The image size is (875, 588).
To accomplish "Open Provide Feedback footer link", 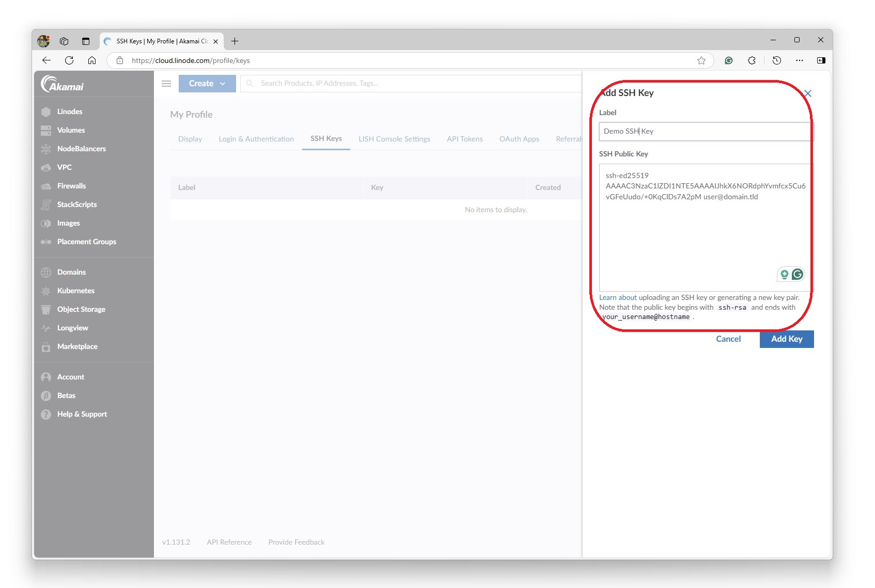I will pos(296,542).
